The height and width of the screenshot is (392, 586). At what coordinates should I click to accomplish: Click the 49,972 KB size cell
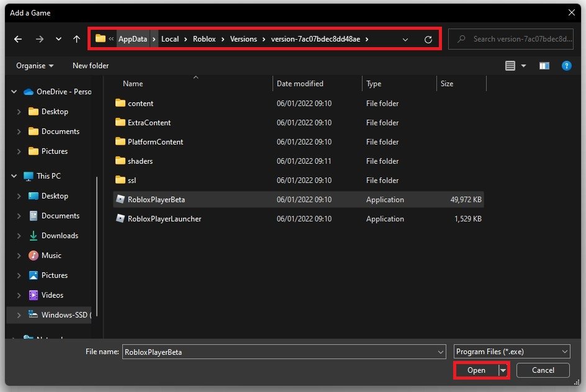click(466, 199)
